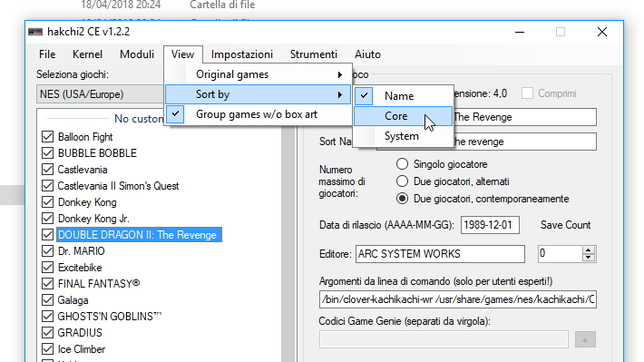Screen dimensions: 644x362
Task: Decrease the Save Count value
Action: coord(589,258)
